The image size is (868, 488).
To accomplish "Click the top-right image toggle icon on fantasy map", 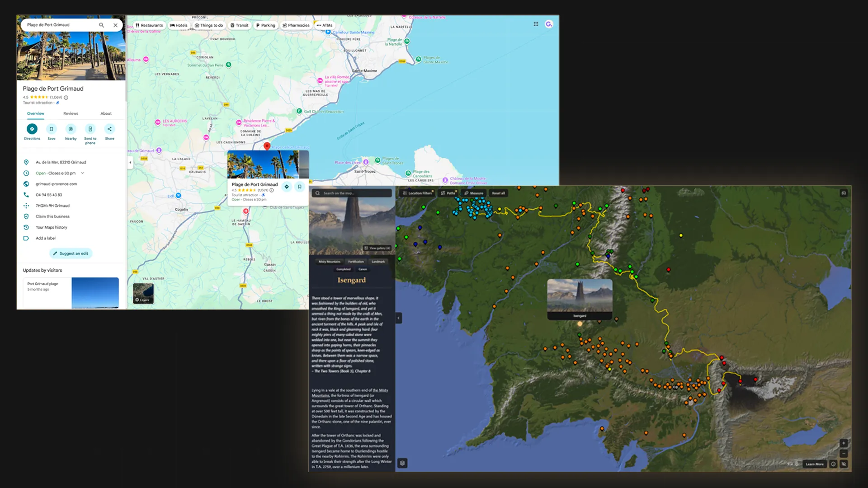I will coord(844,193).
